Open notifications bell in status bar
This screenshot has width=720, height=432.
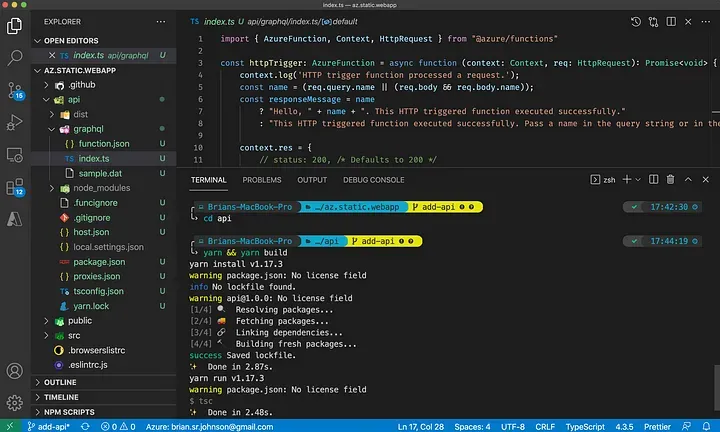tap(706, 426)
